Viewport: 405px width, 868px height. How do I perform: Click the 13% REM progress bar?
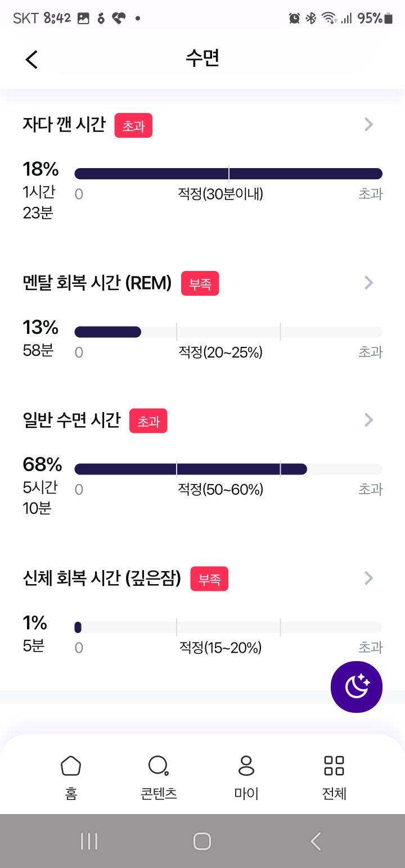pos(228,332)
